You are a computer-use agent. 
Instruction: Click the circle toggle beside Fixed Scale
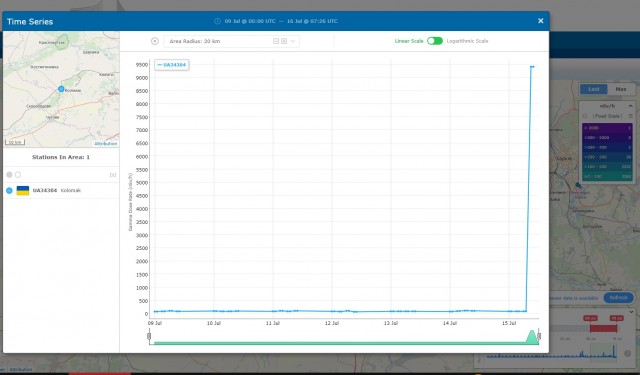585,116
